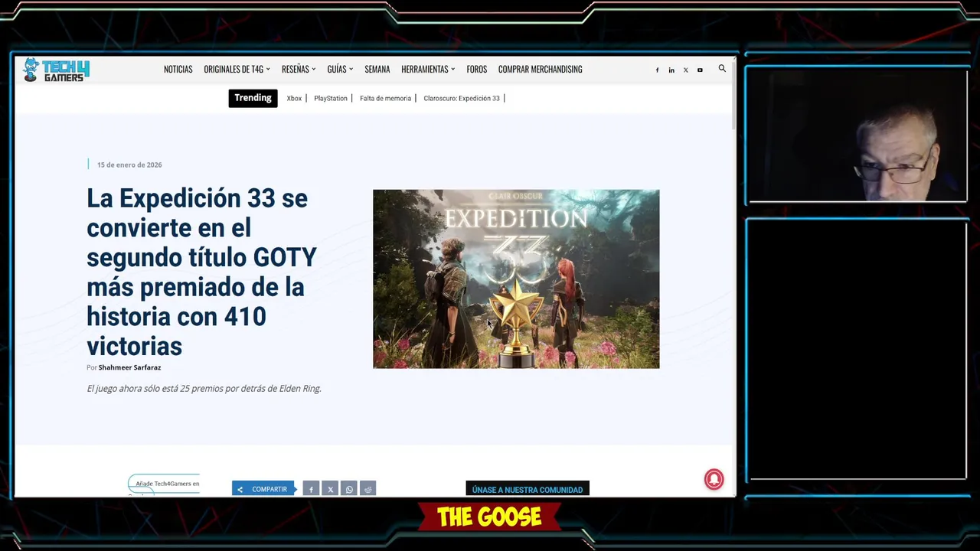This screenshot has width=980, height=551.
Task: Share article via Facebook button below
Action: 311,489
